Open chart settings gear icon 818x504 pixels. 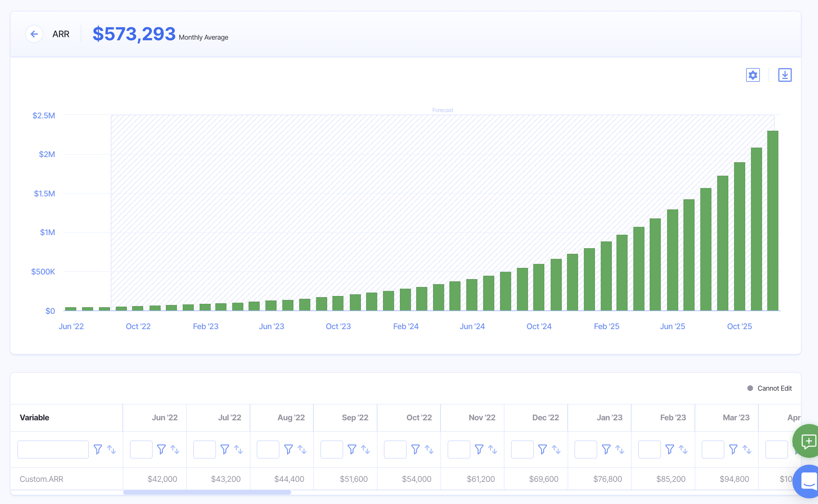tap(753, 75)
